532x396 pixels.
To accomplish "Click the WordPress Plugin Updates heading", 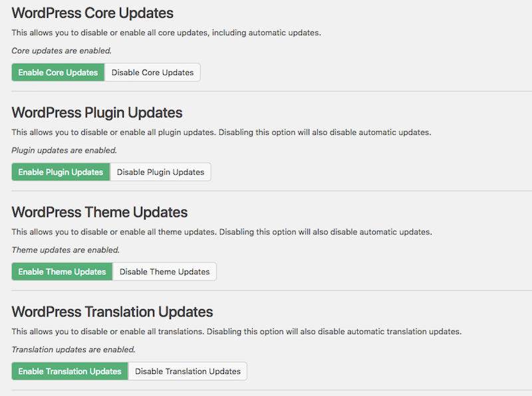I will click(96, 113).
